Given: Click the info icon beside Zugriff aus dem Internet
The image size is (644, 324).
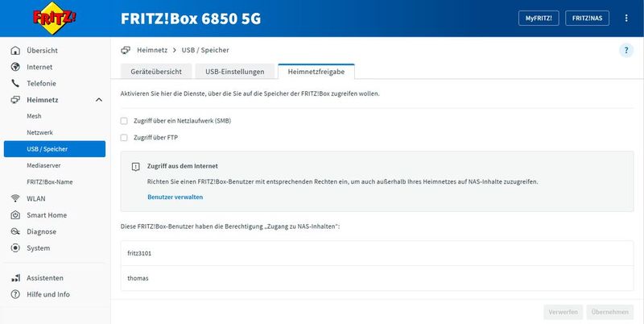Looking at the screenshot, I should point(135,167).
